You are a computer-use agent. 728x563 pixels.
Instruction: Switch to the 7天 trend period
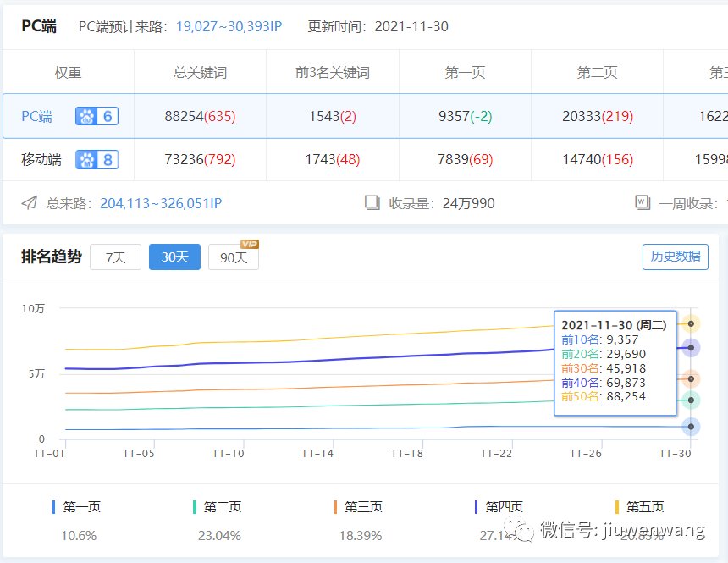coord(116,257)
